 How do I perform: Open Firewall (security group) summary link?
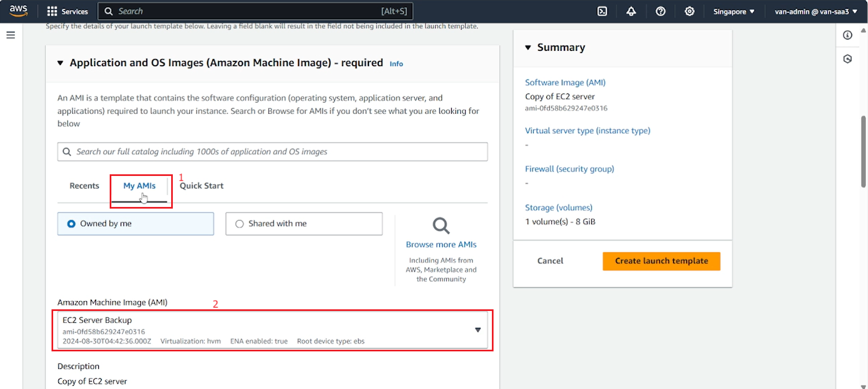pyautogui.click(x=569, y=169)
